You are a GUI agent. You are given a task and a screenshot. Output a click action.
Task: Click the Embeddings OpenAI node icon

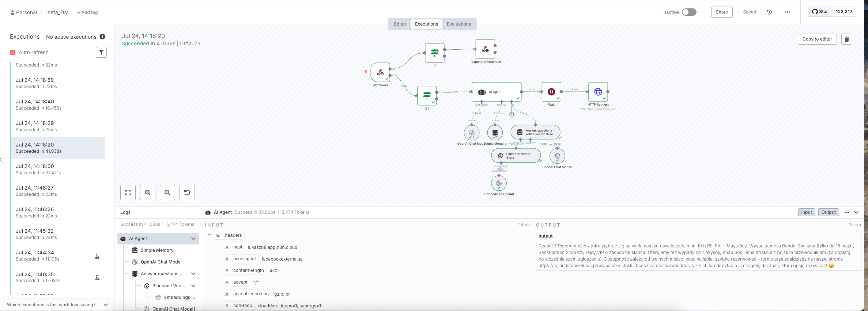pos(499,183)
